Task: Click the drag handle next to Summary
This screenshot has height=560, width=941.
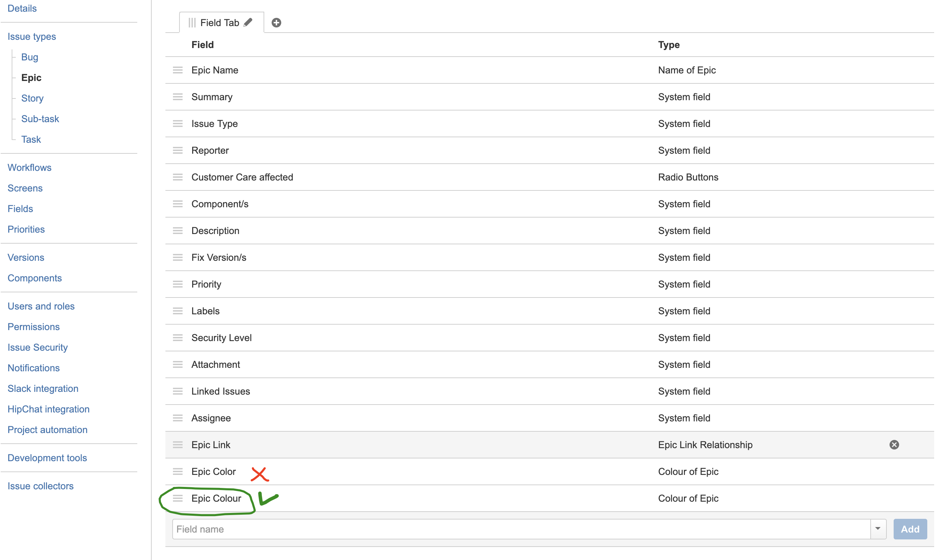Action: click(x=178, y=97)
